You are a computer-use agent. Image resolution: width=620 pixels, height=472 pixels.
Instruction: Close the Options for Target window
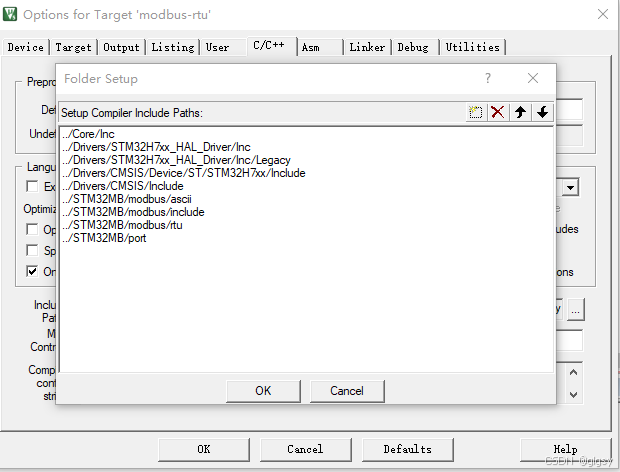click(x=603, y=14)
